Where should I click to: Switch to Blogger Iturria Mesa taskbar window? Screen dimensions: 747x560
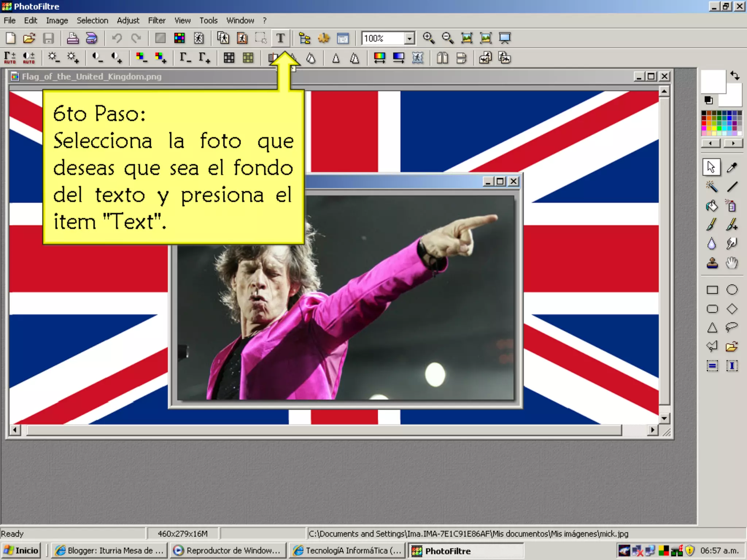click(109, 551)
